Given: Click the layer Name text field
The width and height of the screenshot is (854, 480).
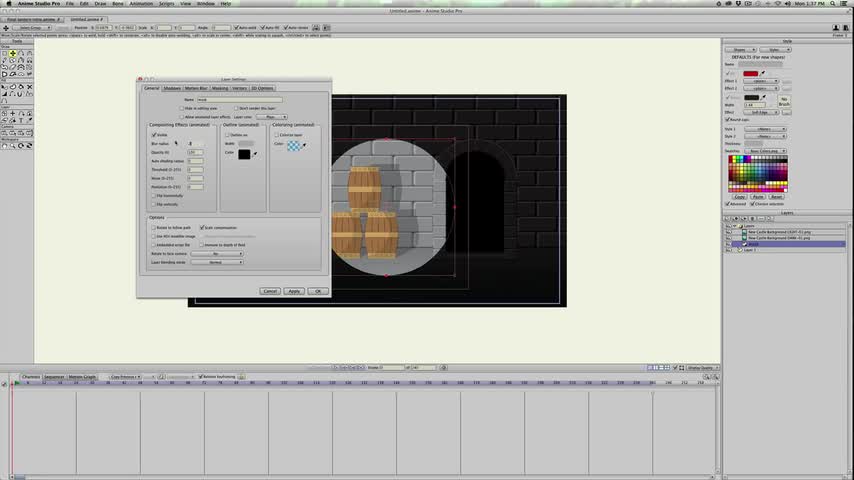Looking at the screenshot, I should coord(238,100).
